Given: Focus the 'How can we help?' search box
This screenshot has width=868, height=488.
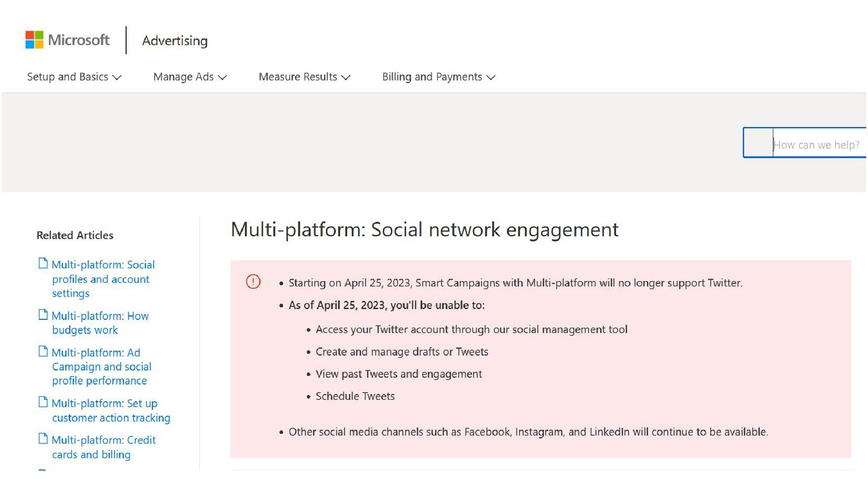Looking at the screenshot, I should pos(805,143).
